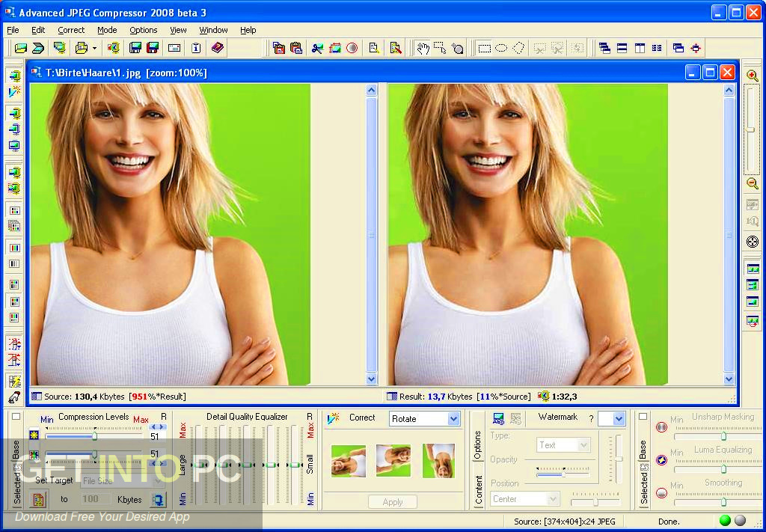
Task: Click the button left of 'to' in Set Target
Action: coord(37,499)
